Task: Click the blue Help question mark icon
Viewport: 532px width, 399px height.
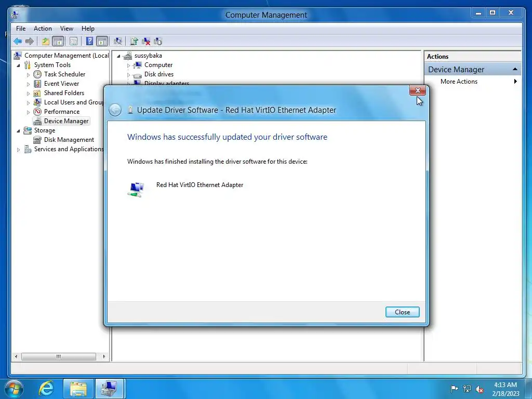Action: click(89, 42)
